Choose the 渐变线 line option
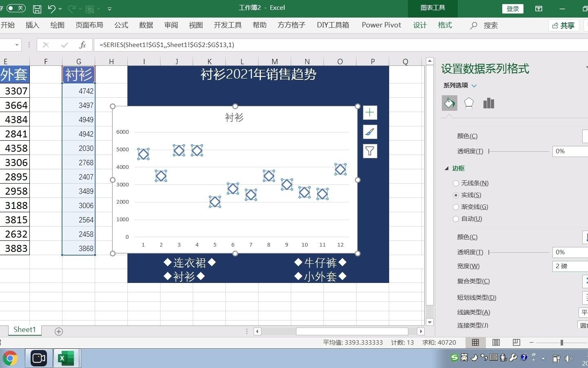Viewport: 588px width, 368px height. coord(456,207)
